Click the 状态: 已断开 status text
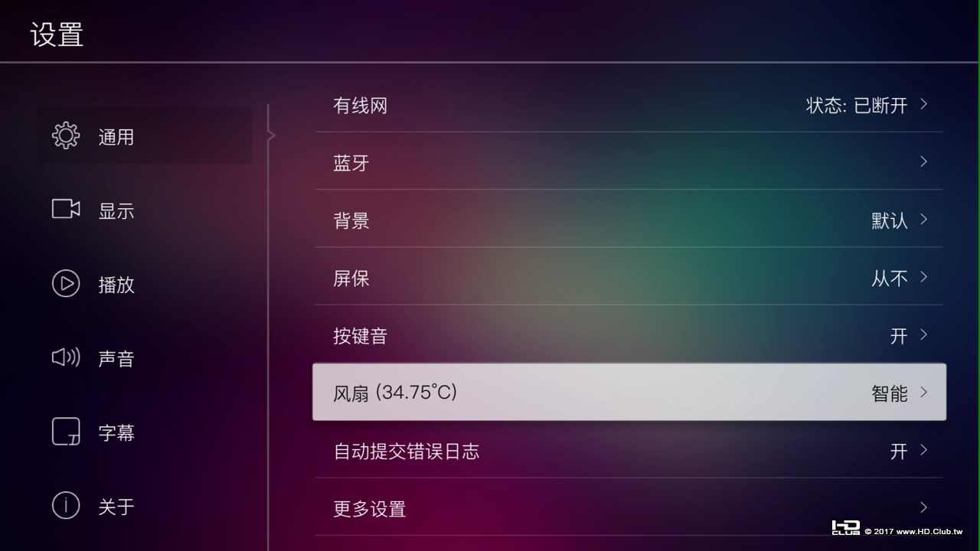Viewport: 980px width, 551px height. click(x=856, y=106)
